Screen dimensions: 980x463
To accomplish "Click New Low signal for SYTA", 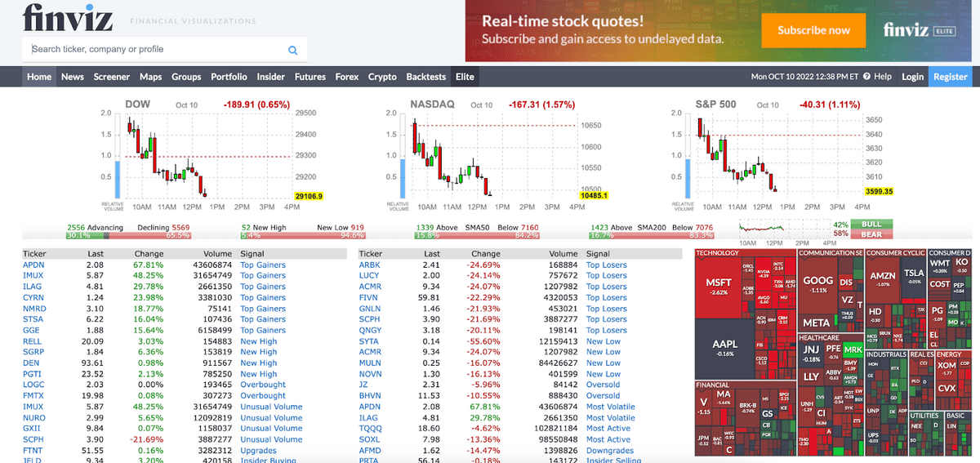I will pos(604,341).
